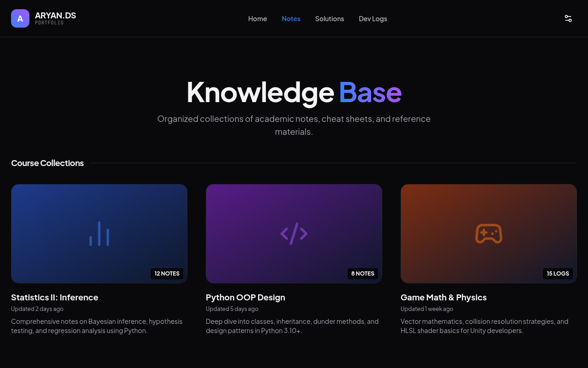Click the code brackets icon
588x368 pixels.
click(x=294, y=234)
